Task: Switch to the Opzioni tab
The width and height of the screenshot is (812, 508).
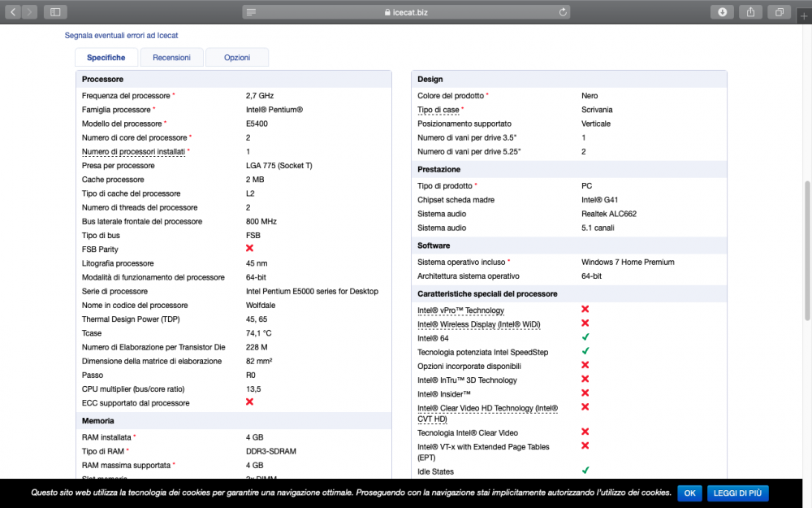Action: (x=237, y=58)
